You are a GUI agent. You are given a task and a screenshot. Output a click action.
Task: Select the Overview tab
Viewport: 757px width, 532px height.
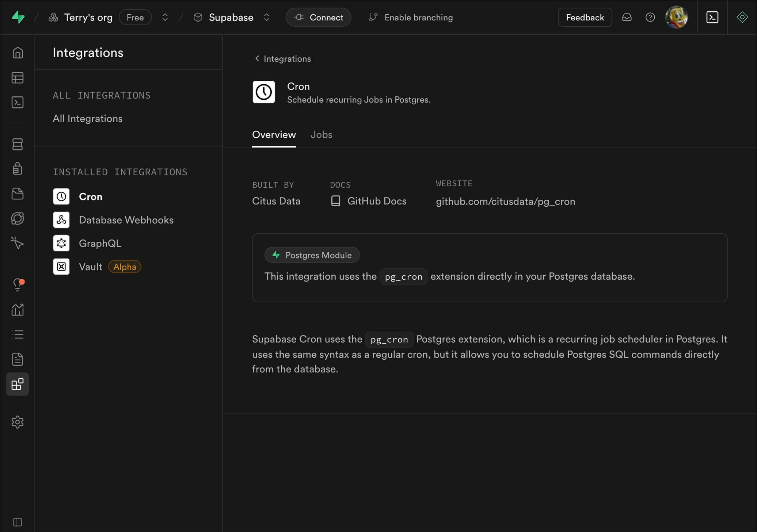[274, 134]
